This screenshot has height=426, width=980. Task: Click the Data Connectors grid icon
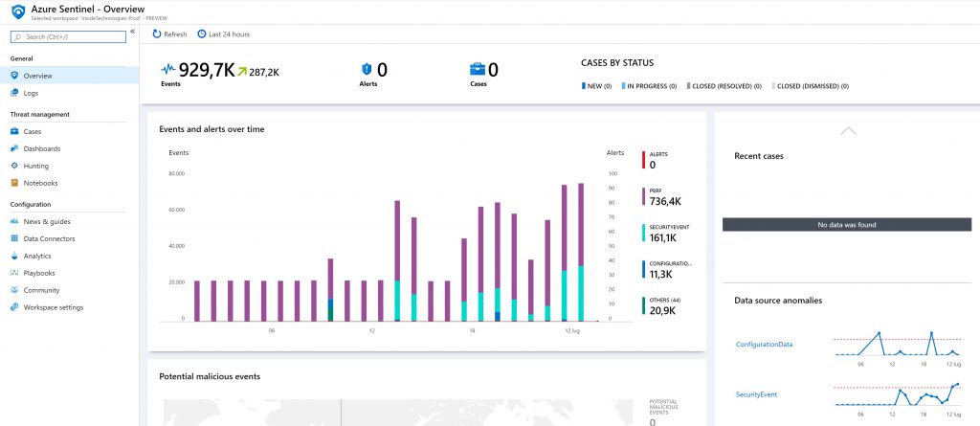14,239
